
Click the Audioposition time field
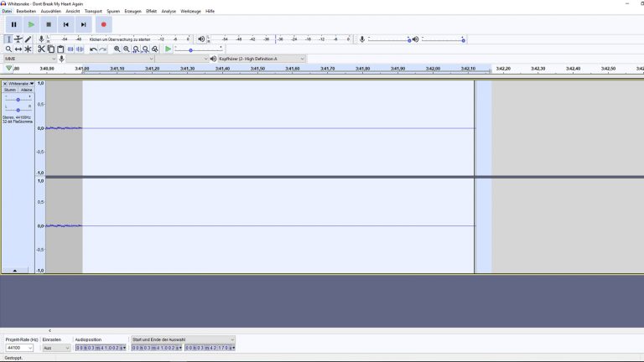point(100,348)
